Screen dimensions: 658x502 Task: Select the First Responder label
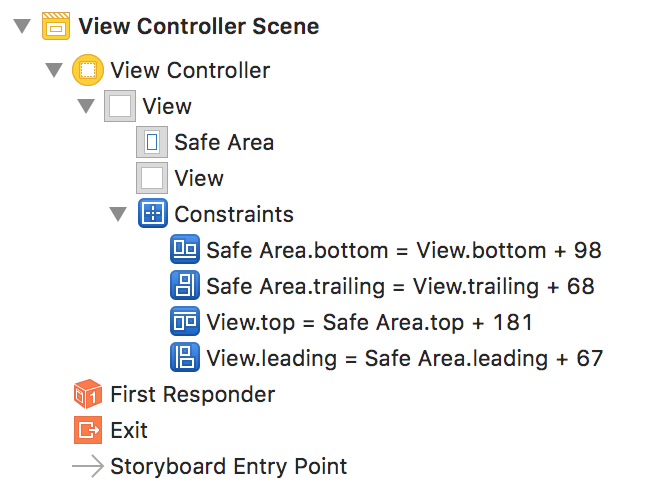point(193,395)
